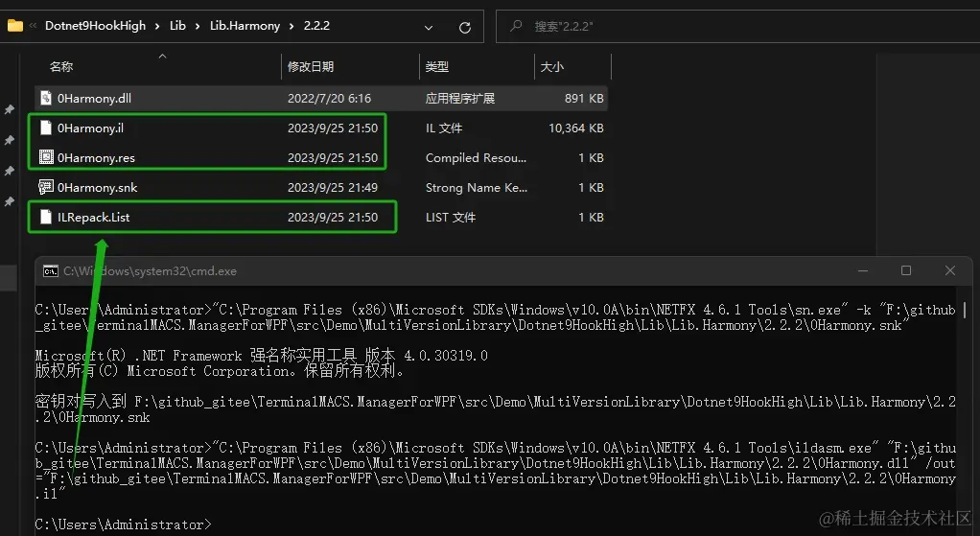980x536 pixels.
Task: Click the 应用程序扩展 type cell
Action: coord(460,98)
